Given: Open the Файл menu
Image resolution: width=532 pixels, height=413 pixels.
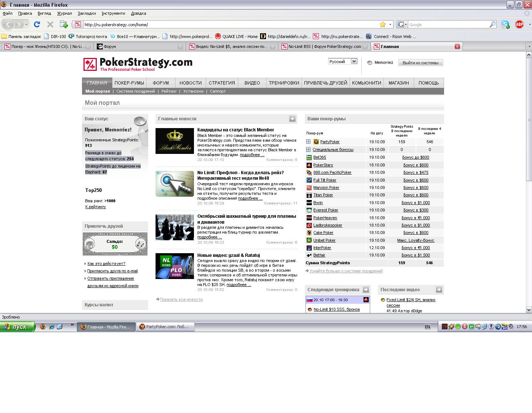Looking at the screenshot, I should click(x=7, y=13).
